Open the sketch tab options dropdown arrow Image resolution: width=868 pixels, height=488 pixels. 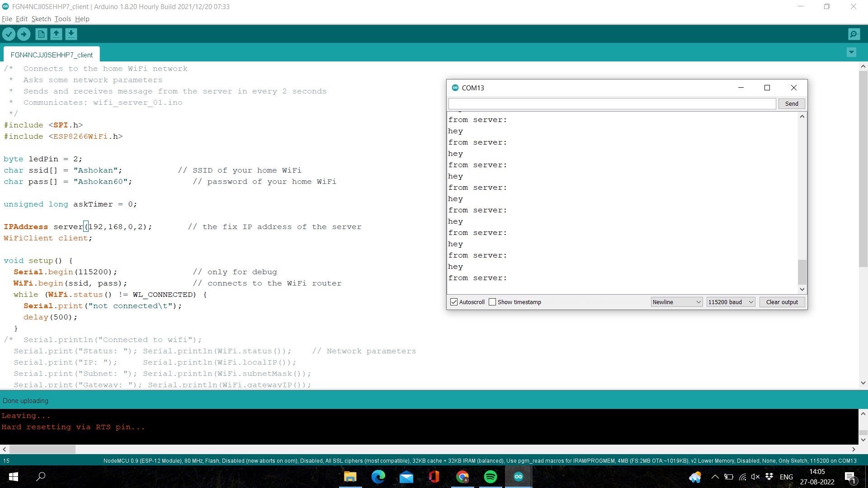pos(851,52)
